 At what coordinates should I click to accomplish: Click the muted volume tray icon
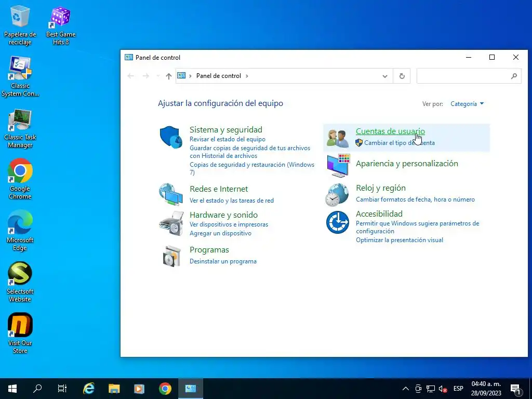(443, 389)
